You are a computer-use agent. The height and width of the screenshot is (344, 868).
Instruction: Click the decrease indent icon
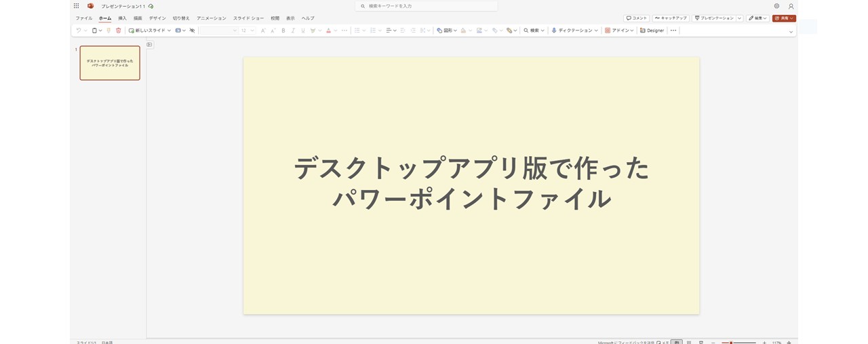click(x=403, y=31)
